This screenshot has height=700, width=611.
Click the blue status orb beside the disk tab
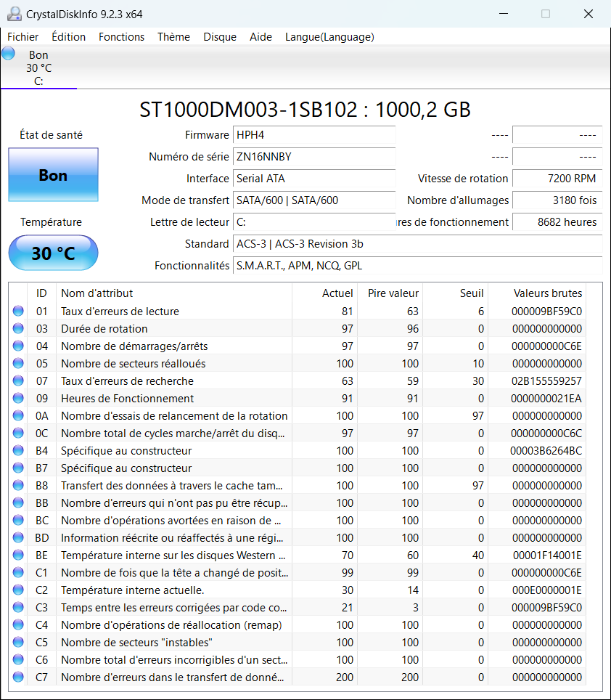[x=8, y=54]
